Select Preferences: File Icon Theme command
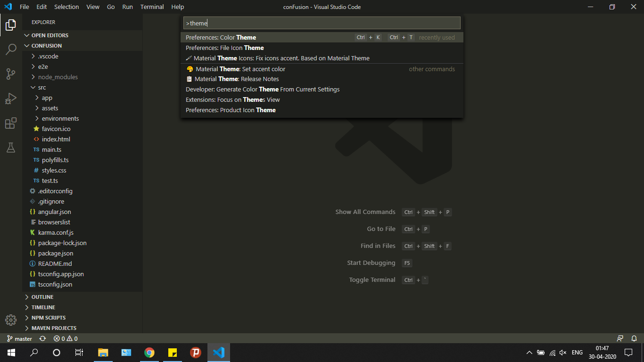Viewport: 644px width, 362px height. click(322, 48)
